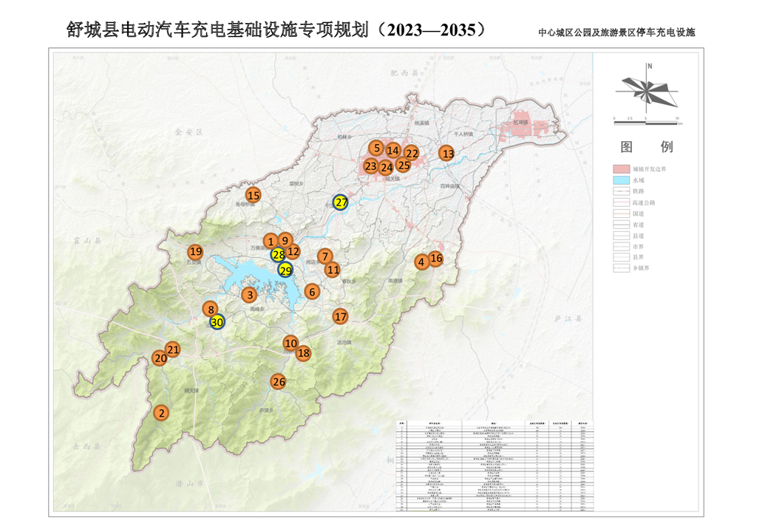768x532 pixels.
Task: Click orange map marker number 5
Action: click(376, 148)
